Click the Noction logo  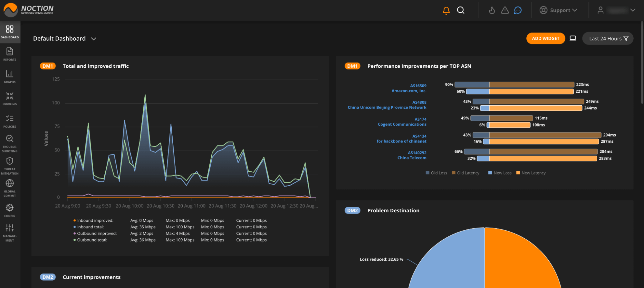point(28,10)
